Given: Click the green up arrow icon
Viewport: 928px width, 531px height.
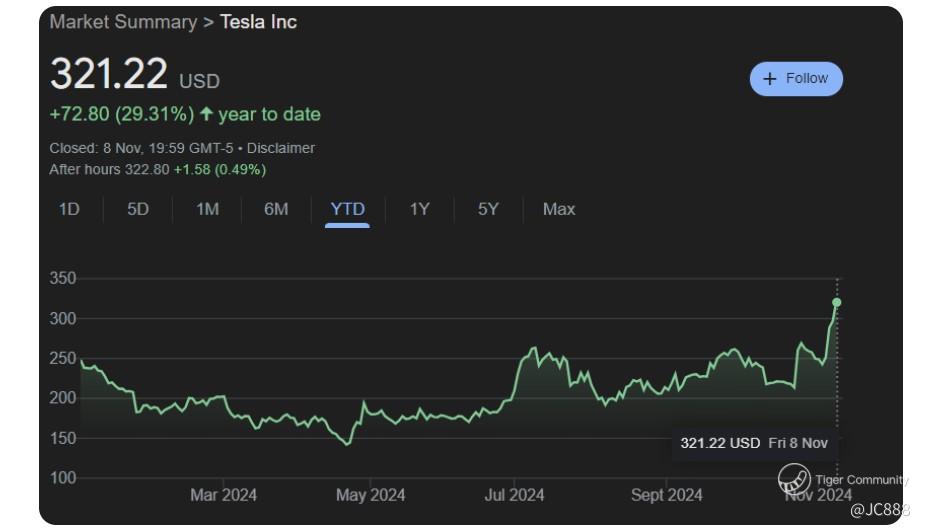Looking at the screenshot, I should (x=207, y=114).
